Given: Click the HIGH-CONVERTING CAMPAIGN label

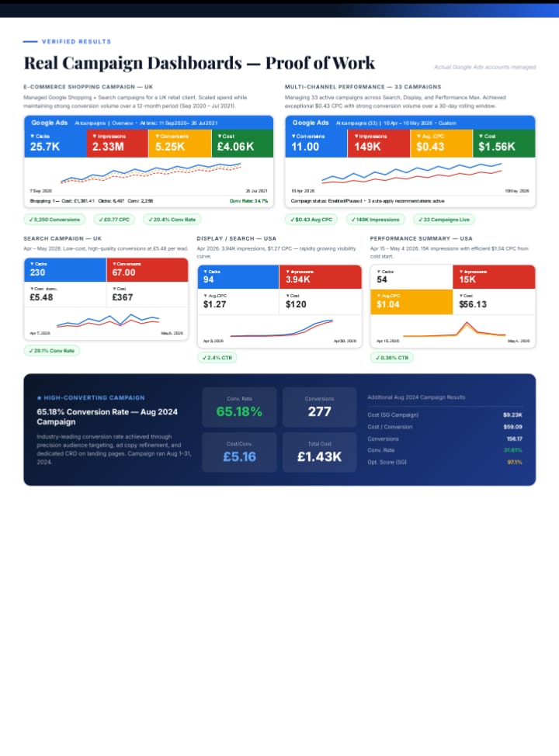Looking at the screenshot, I should [x=91, y=397].
